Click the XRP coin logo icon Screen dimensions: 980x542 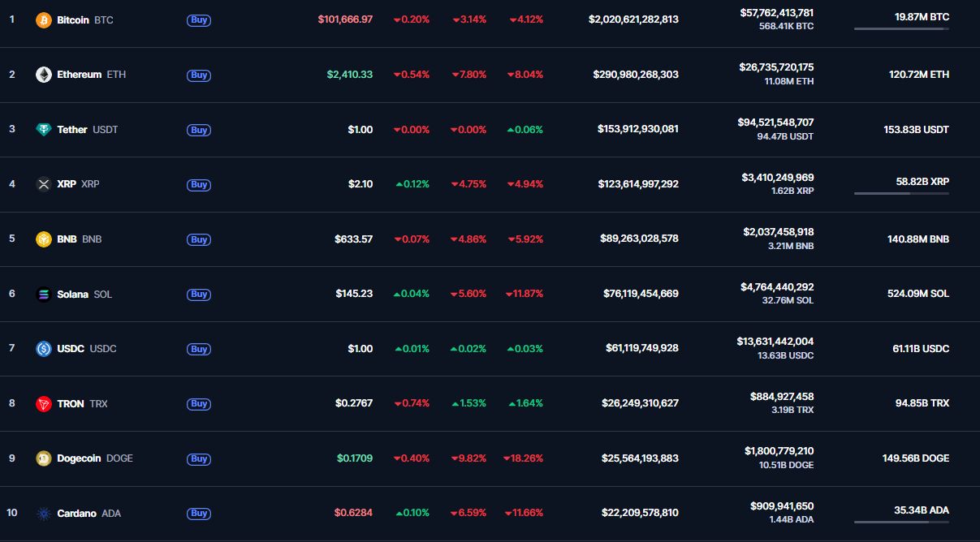(44, 184)
